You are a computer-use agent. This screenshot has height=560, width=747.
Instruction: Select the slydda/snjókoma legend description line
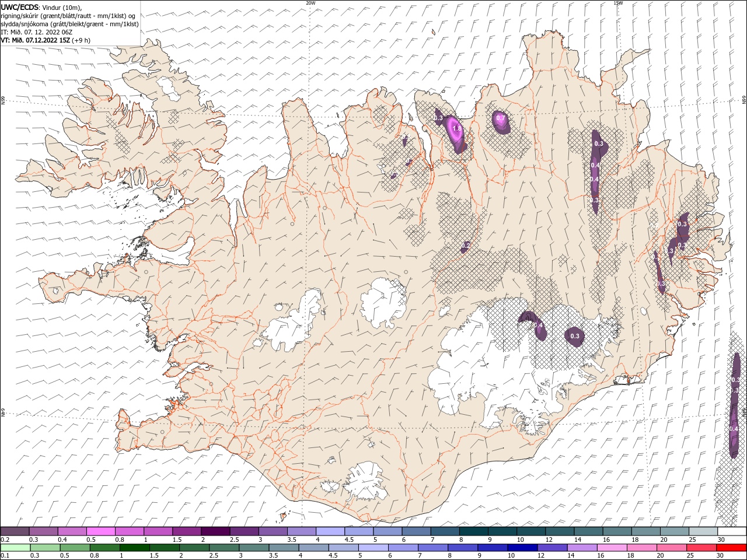(69, 24)
